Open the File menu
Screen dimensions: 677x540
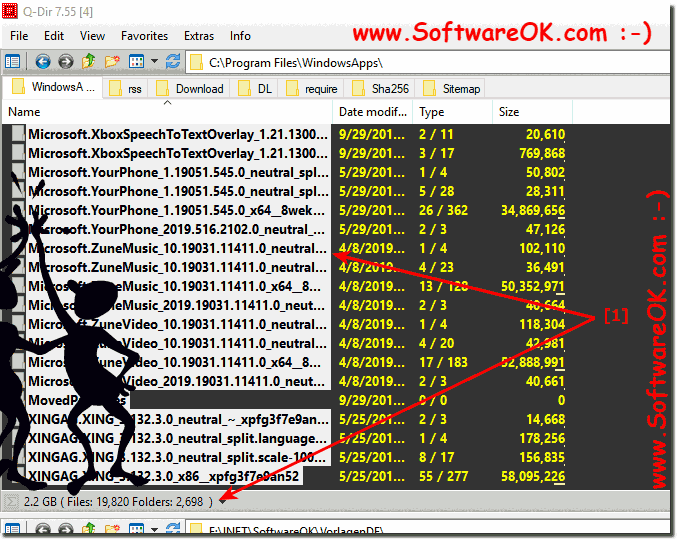pos(19,36)
